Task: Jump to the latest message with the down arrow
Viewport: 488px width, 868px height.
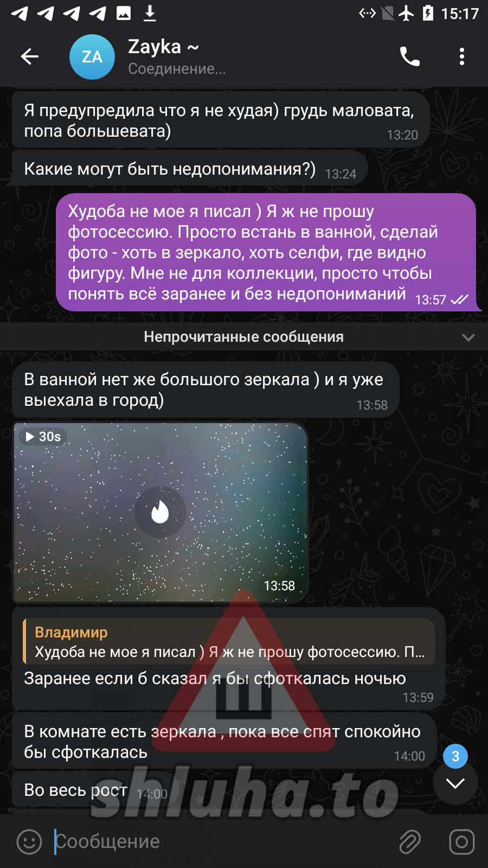Action: point(455,783)
